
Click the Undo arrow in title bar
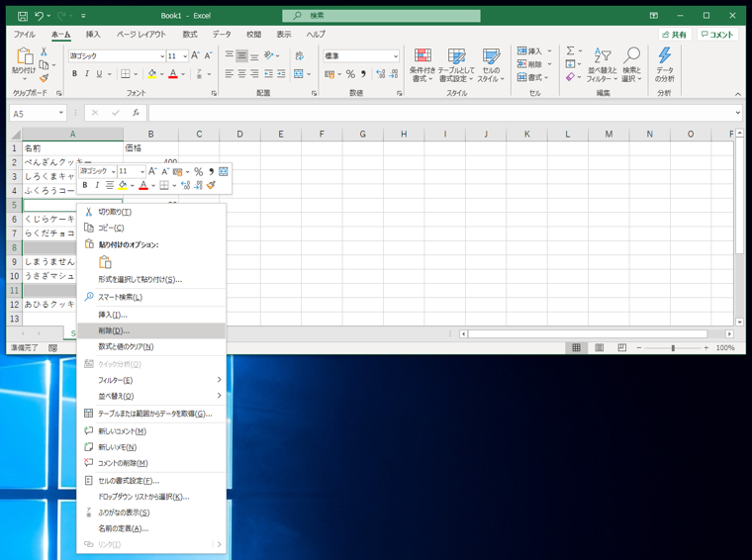point(40,16)
